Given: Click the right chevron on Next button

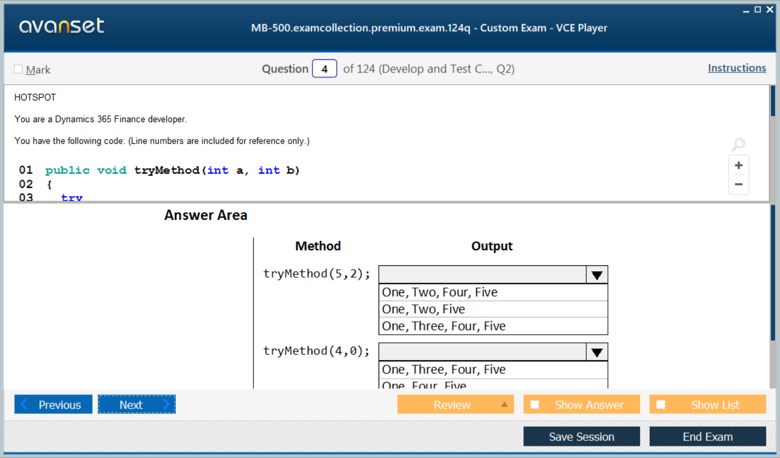Looking at the screenshot, I should coord(166,404).
